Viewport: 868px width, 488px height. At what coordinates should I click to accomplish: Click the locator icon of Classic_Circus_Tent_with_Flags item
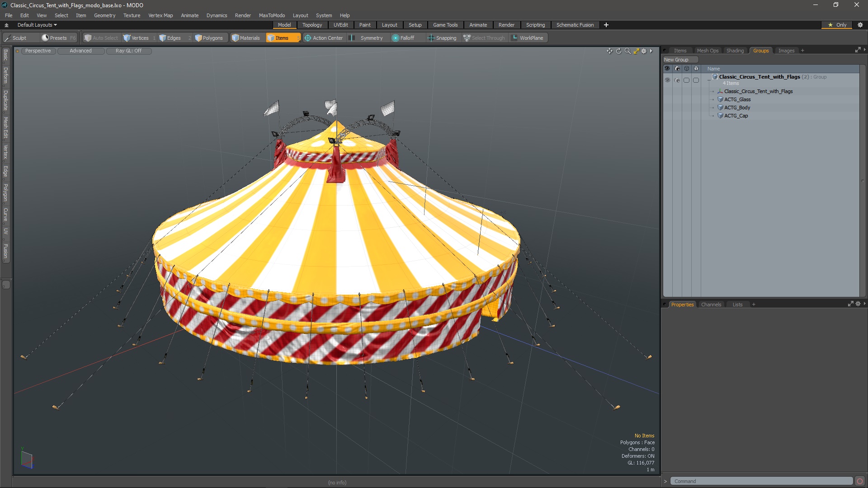coord(720,91)
